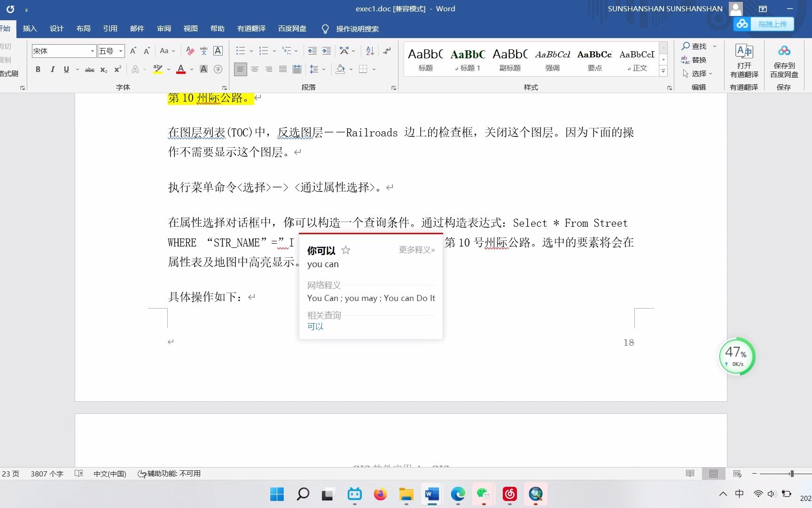The height and width of the screenshot is (508, 812).
Task: Toggle italic formatting
Action: 52,69
